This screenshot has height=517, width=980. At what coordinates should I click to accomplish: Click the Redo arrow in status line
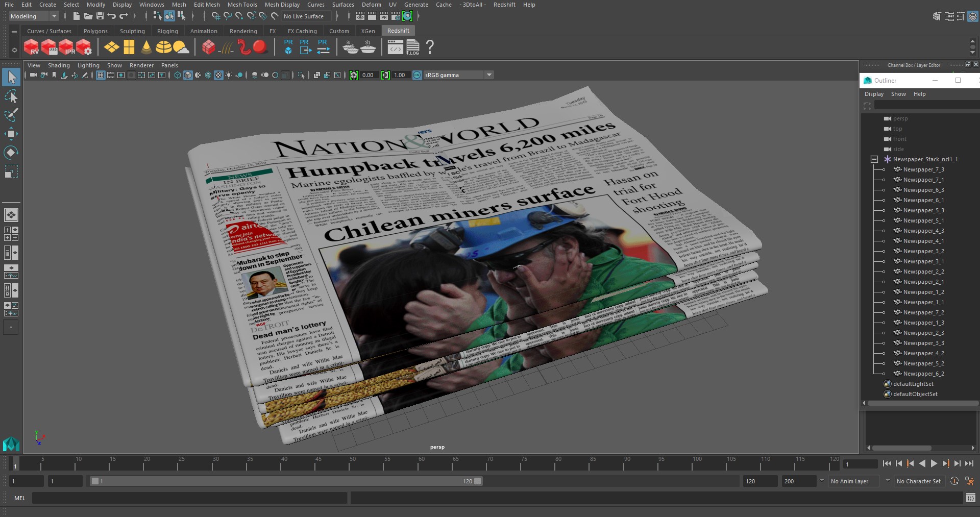[124, 16]
